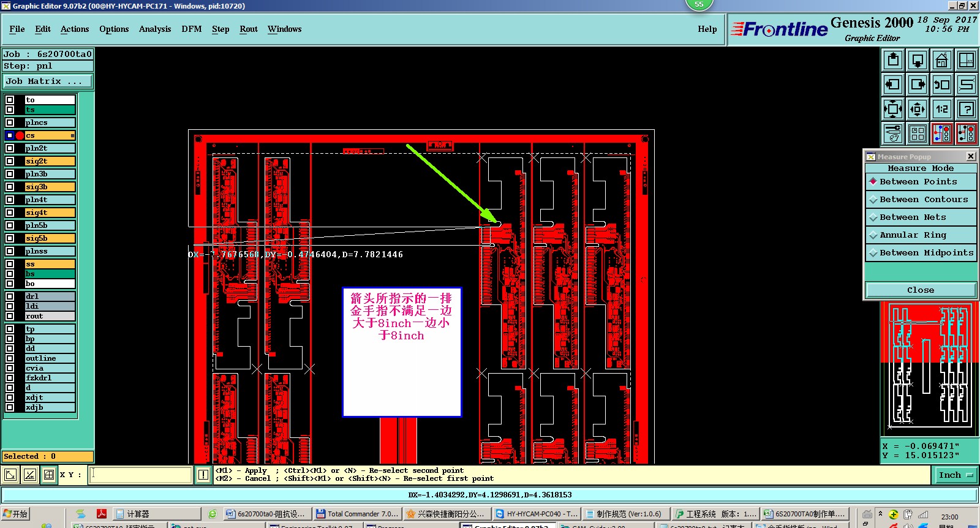The width and height of the screenshot is (980, 528).
Task: Click the pan right view icon
Action: point(918,85)
